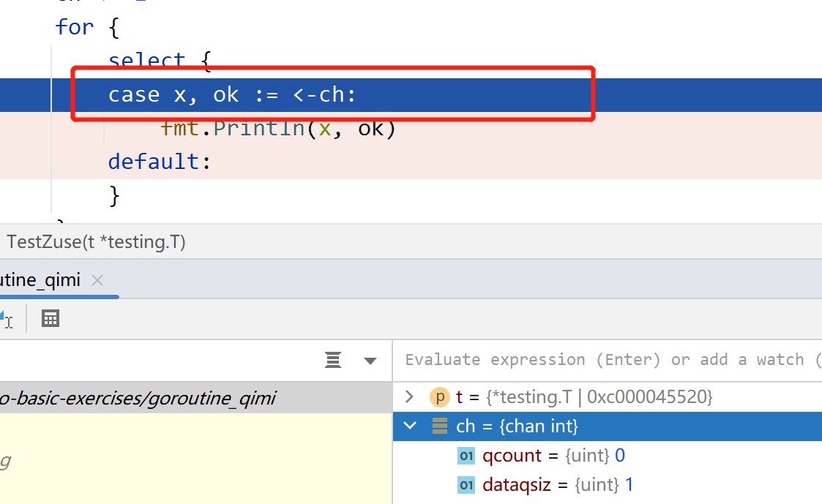Click the Evaluate Expression calculator icon

pos(50,319)
